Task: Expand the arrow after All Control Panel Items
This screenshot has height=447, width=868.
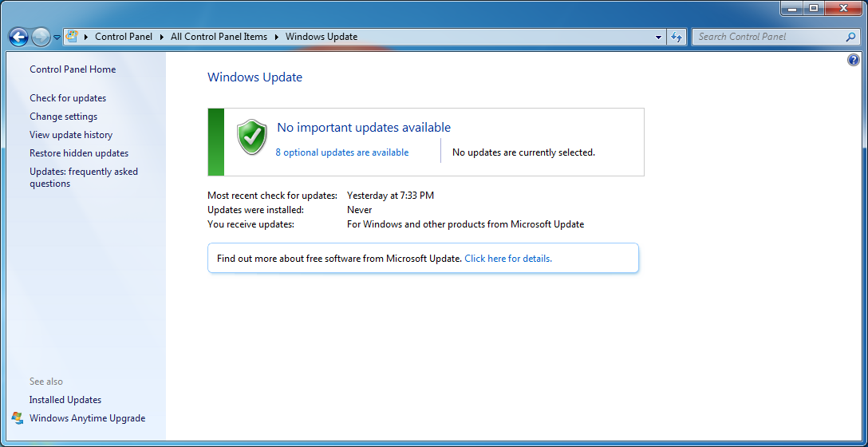Action: 276,37
